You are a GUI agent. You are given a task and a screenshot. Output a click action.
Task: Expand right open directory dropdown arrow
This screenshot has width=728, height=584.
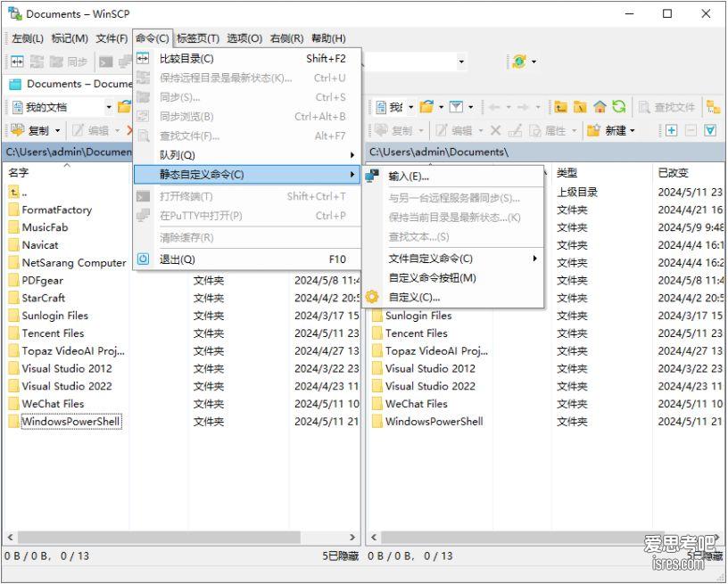click(441, 107)
